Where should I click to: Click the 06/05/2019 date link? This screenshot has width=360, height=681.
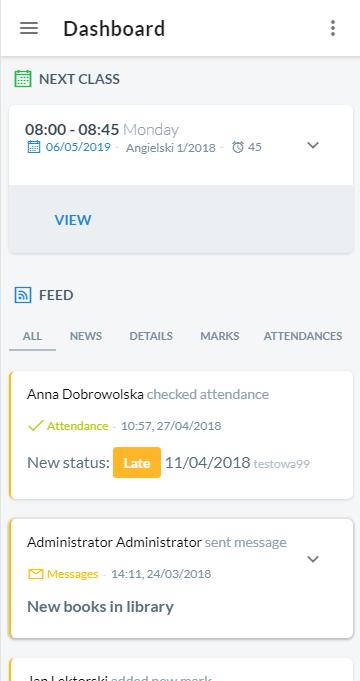tap(78, 147)
